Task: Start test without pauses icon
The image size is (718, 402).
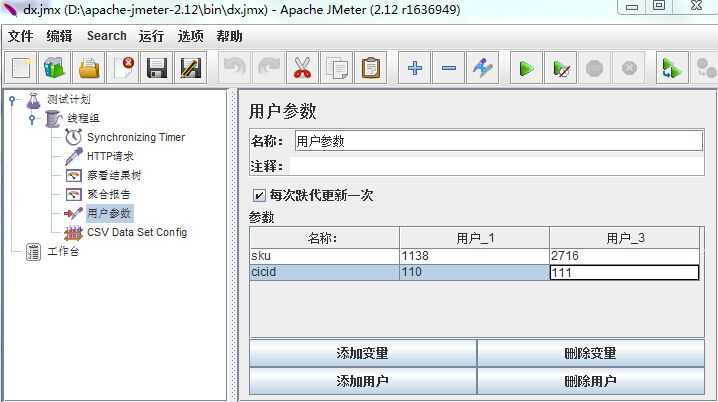Action: [560, 68]
